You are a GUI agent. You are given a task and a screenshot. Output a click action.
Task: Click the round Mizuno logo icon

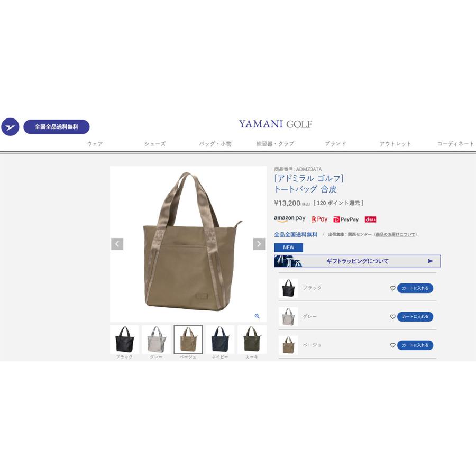pyautogui.click(x=10, y=127)
